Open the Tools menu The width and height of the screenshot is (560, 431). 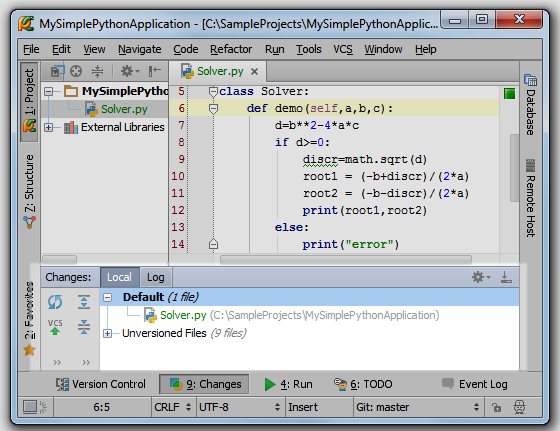(x=309, y=49)
